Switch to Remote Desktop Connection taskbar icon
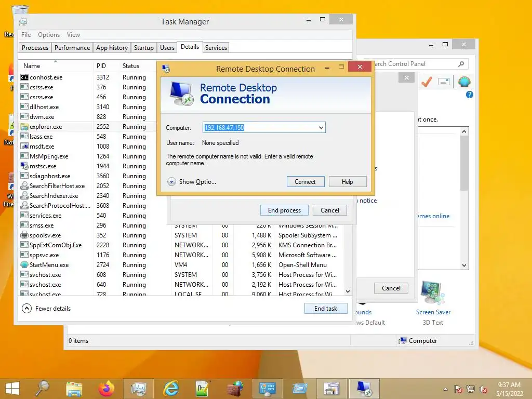532x399 pixels. coord(364,389)
